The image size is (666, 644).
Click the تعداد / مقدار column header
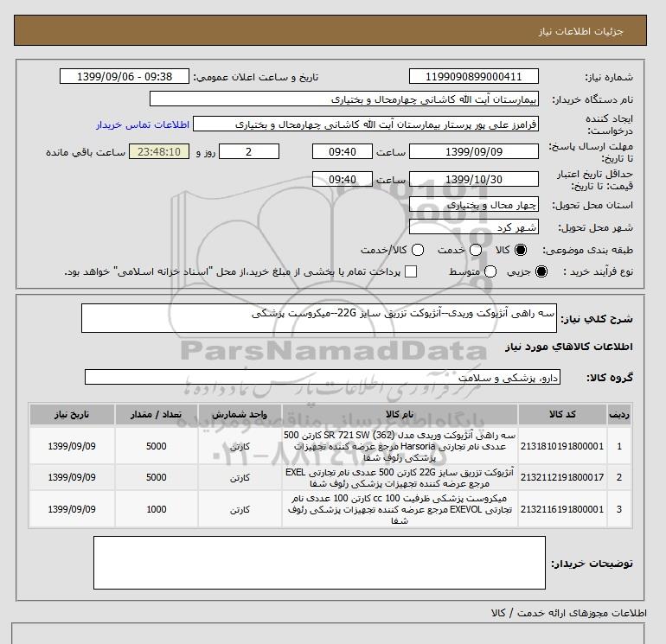click(157, 414)
